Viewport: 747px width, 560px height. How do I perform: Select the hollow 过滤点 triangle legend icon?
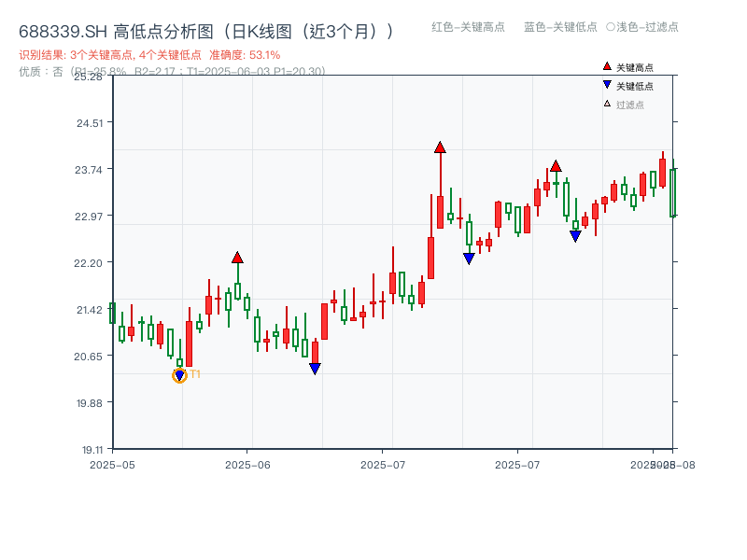click(607, 104)
